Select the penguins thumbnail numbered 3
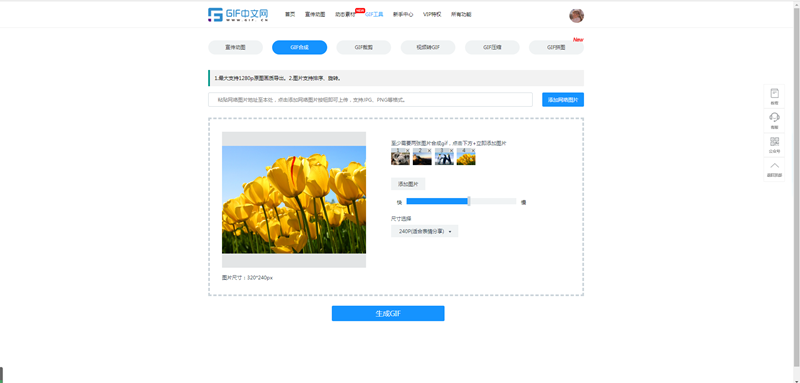800x383 pixels. (x=444, y=158)
